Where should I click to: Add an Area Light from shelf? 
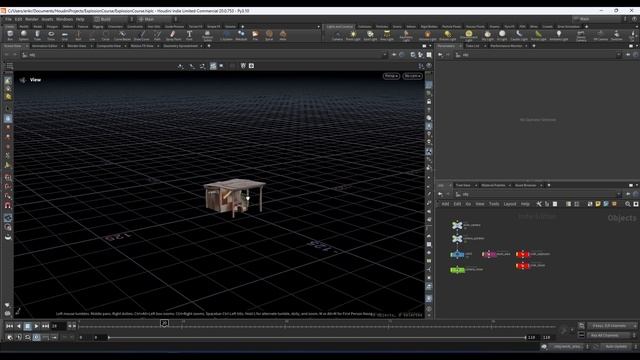point(387,36)
